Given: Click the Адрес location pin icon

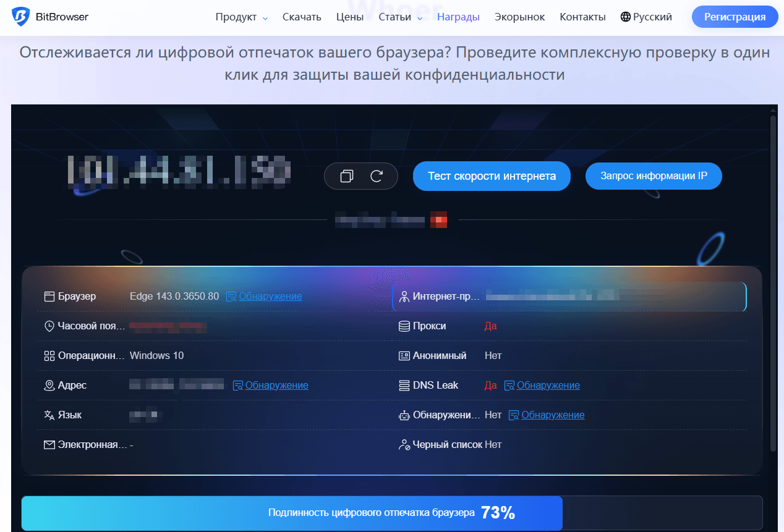Looking at the screenshot, I should pos(49,386).
